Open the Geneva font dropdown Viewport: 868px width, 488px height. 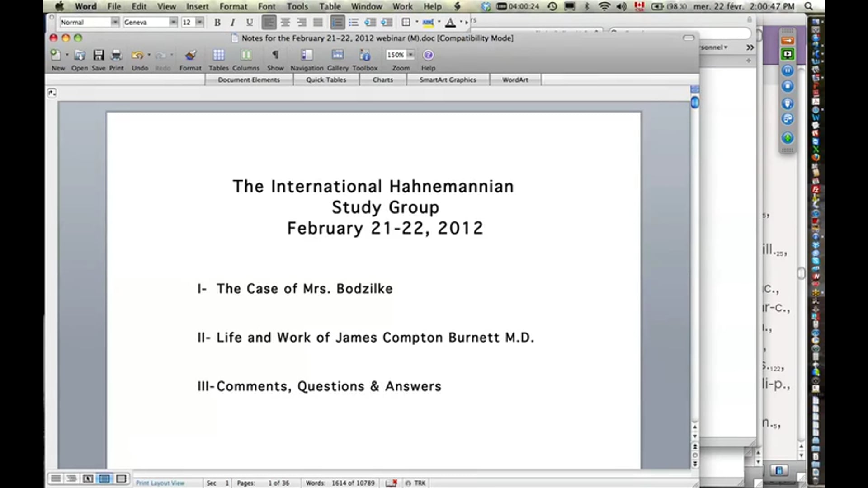tap(173, 22)
